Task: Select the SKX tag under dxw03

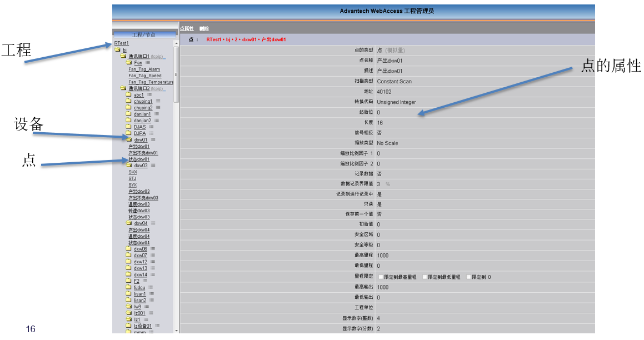Action: click(133, 172)
